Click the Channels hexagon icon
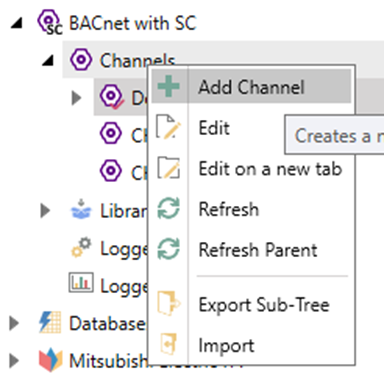Screen dimensions: 384x377 [80, 59]
